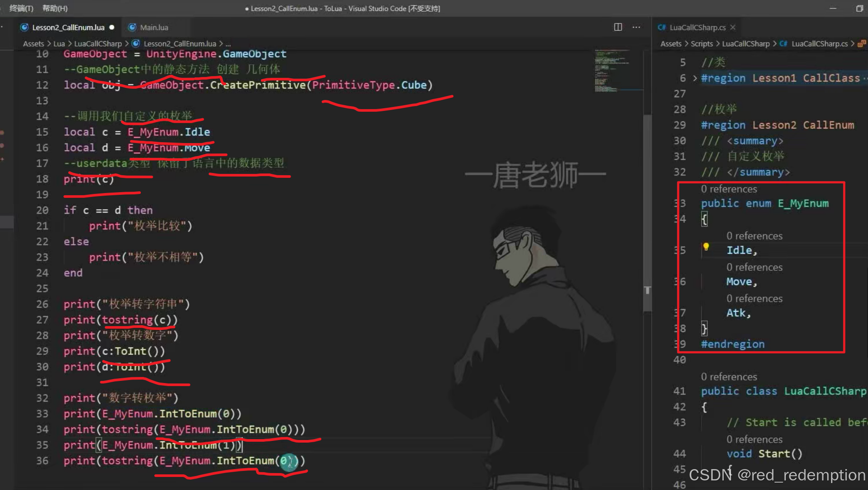This screenshot has width=868, height=490.
Task: Click the 'else' keyword on line 22
Action: (76, 242)
